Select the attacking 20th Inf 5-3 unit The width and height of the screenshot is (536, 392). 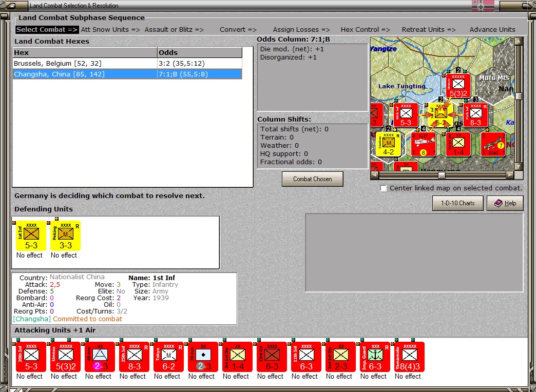(31, 357)
